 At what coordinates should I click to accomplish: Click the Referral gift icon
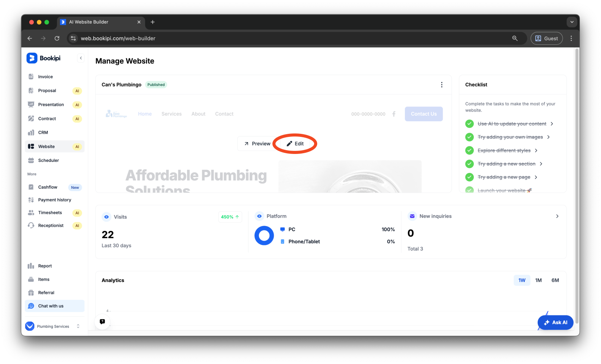pos(31,293)
